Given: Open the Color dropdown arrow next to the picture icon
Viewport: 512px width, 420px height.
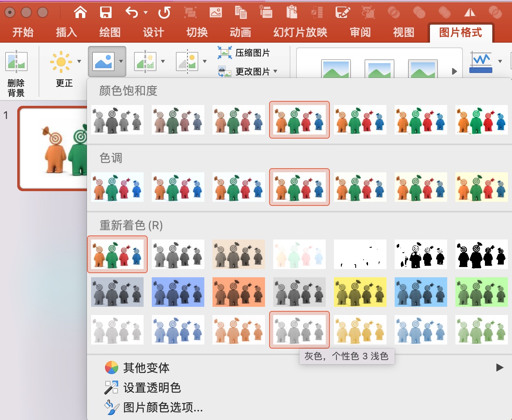Looking at the screenshot, I should (121, 62).
